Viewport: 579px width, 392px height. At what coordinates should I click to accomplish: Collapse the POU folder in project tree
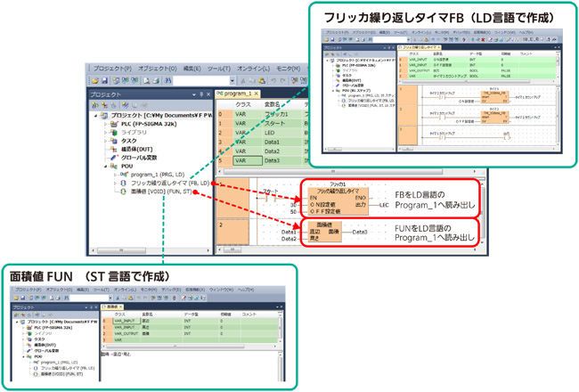(105, 166)
